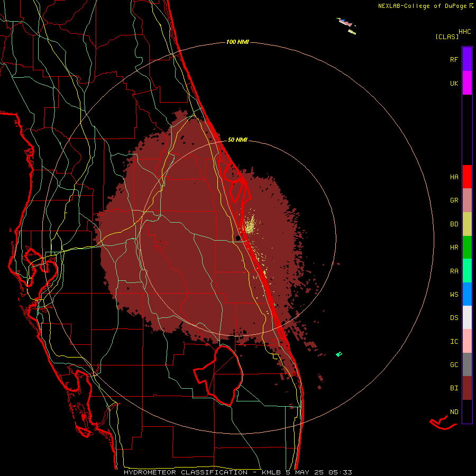Click the 'HYDROMETEOR CLASSIFICATION - KMLB' caption text
Viewport: 476px width, 476px height.
tap(202, 472)
